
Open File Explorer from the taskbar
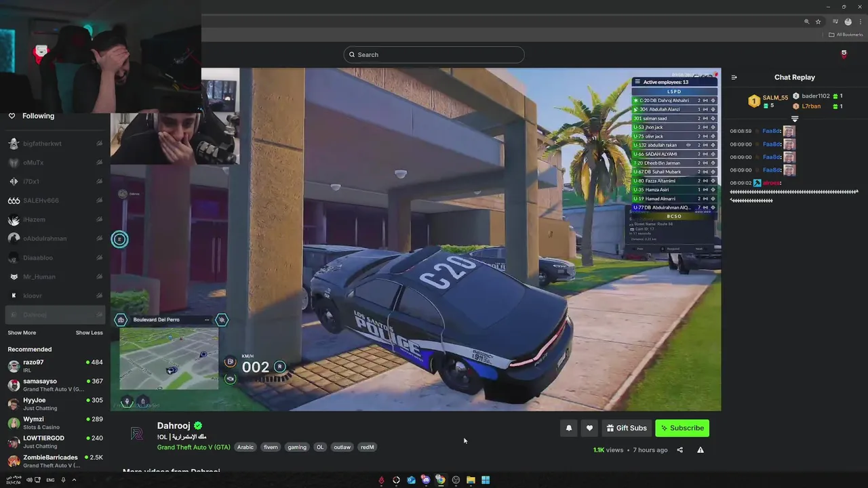pyautogui.click(x=471, y=480)
